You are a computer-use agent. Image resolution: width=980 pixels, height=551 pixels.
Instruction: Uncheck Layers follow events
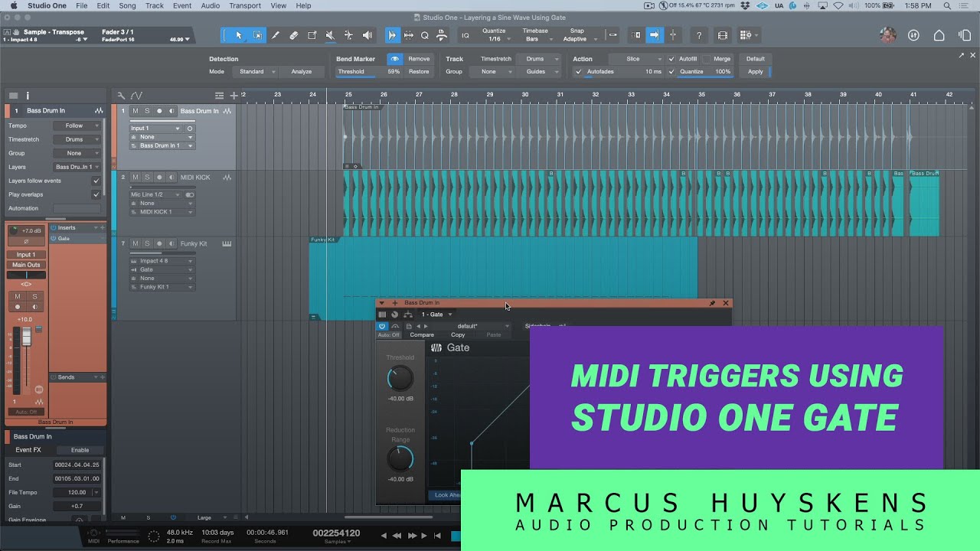pos(96,181)
